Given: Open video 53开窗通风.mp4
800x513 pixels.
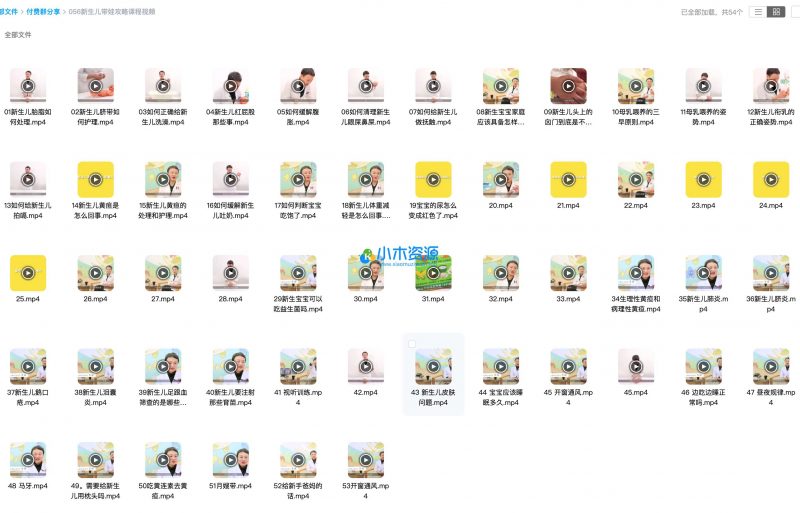Looking at the screenshot, I should tap(365, 460).
